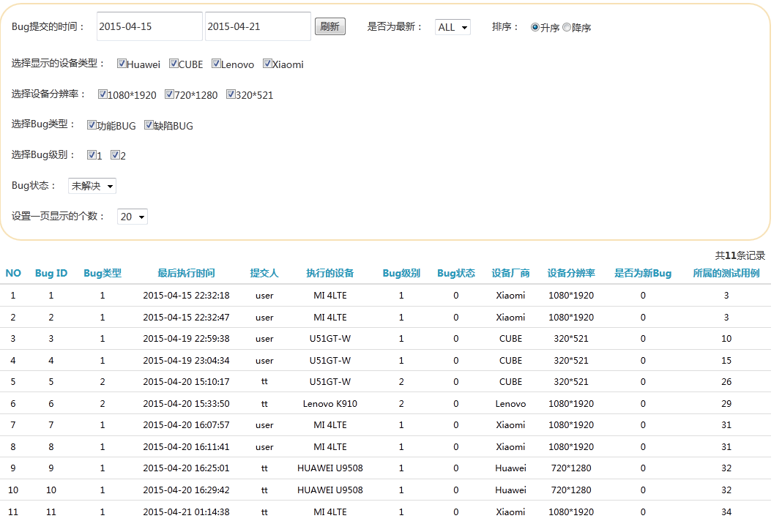Click the 刷新 refresh button
Image resolution: width=782 pixels, height=532 pixels.
pos(329,26)
